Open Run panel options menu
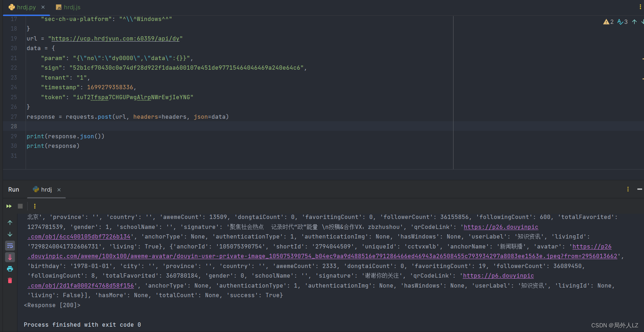The width and height of the screenshot is (644, 332). pyautogui.click(x=628, y=189)
